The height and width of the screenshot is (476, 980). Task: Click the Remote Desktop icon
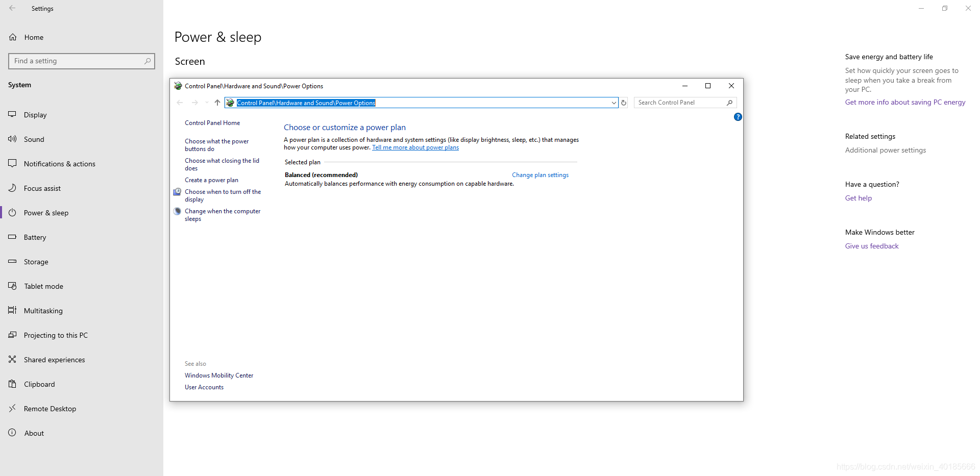(x=12, y=408)
